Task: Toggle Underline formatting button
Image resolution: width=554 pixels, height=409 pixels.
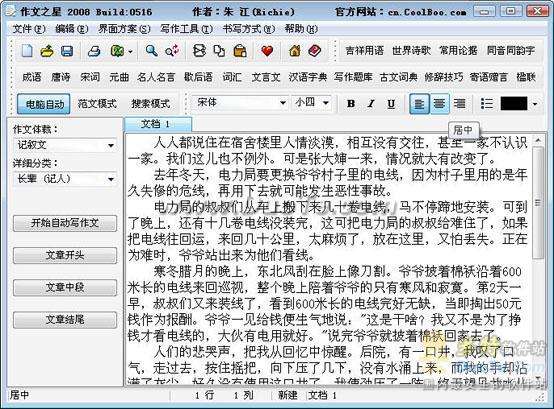Action: click(391, 103)
